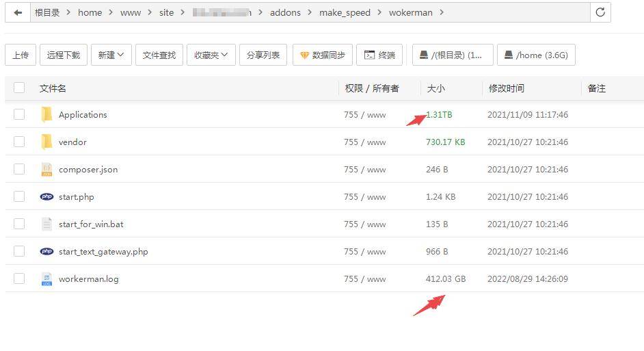Open the vendor folder icon

coord(46,142)
